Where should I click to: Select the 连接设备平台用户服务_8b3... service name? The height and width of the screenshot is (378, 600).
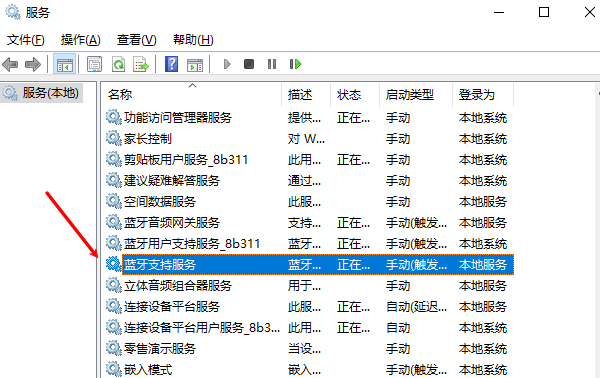tap(202, 328)
